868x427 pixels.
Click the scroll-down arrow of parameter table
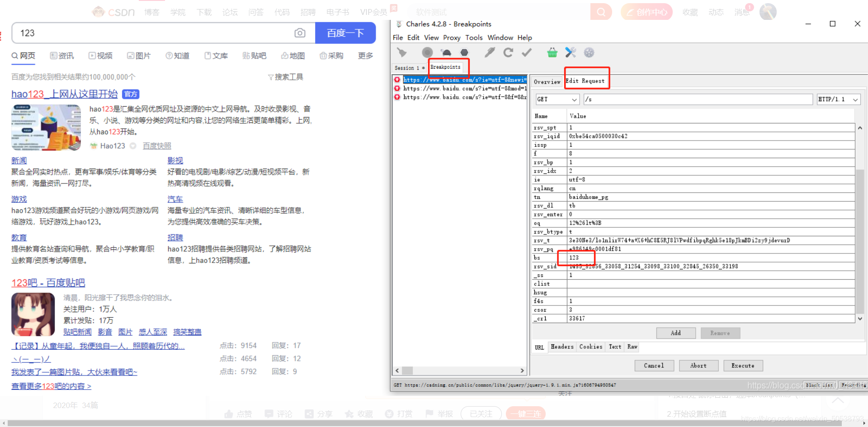coord(860,319)
